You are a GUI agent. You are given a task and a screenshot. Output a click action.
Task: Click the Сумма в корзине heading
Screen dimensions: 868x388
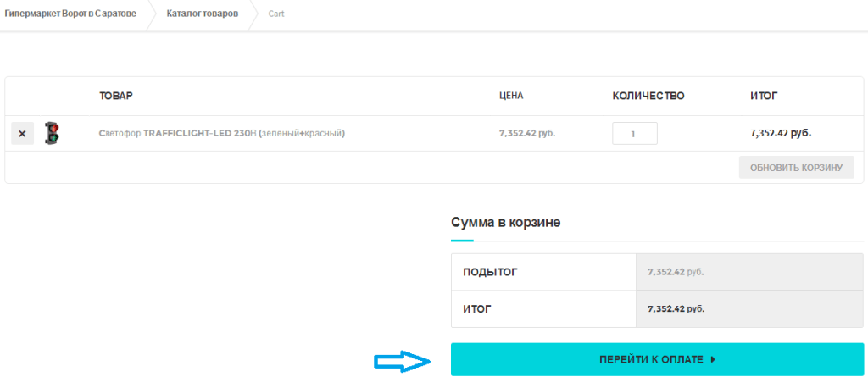505,223
